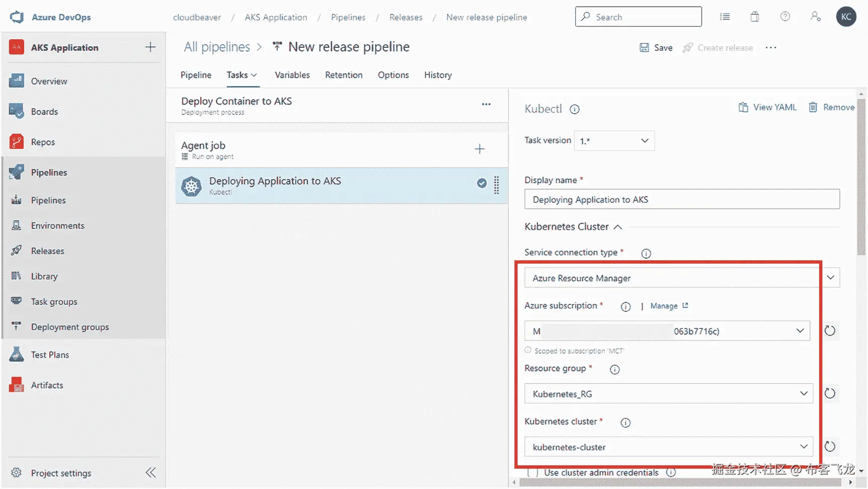Click the Artifacts icon in sidebar
Viewport: 868px width, 489px height.
coord(17,385)
